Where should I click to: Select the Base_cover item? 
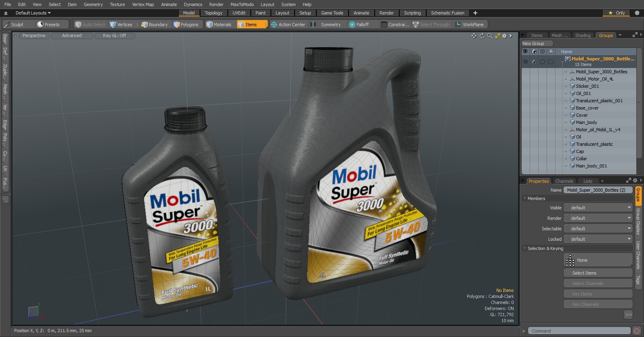pos(587,108)
